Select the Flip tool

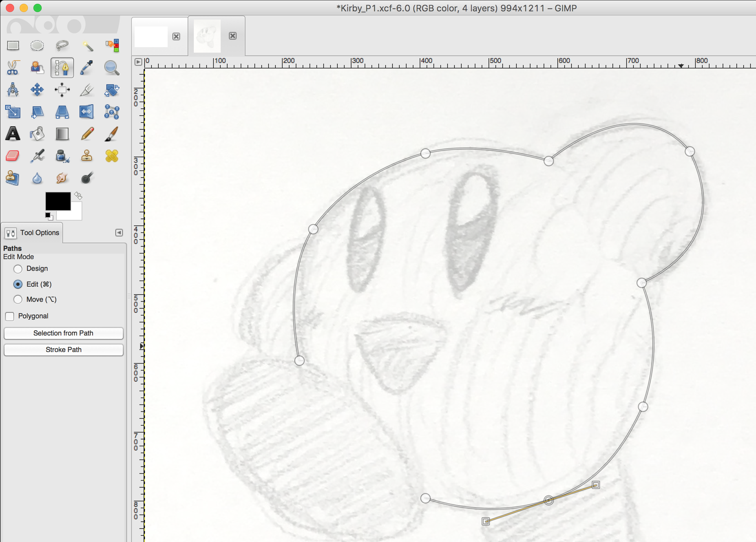87,112
